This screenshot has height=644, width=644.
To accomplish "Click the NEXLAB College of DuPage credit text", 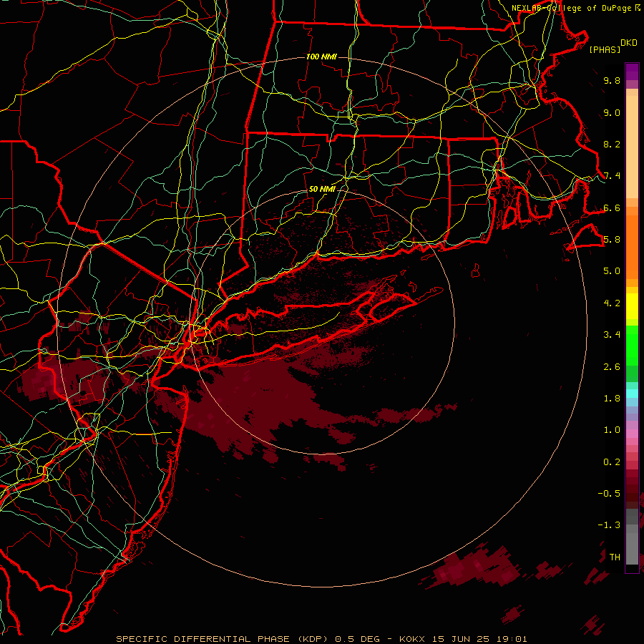I will click(576, 8).
